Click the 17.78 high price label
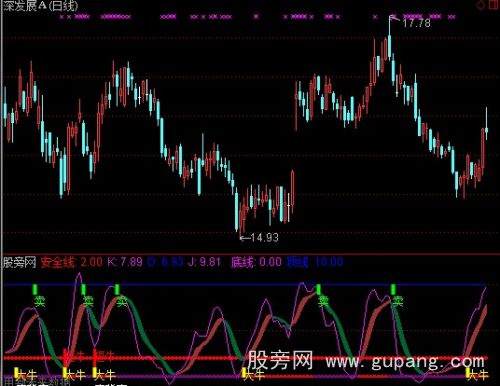 (416, 23)
